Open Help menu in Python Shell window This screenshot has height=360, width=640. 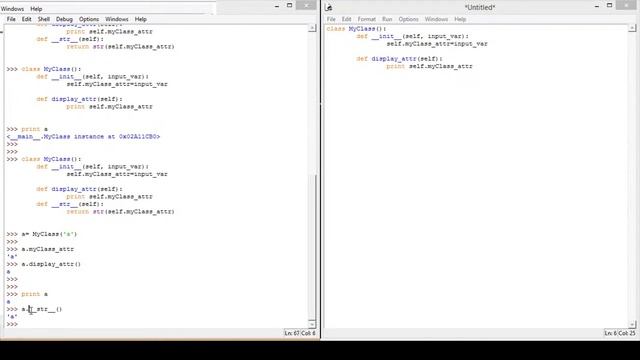(140, 19)
